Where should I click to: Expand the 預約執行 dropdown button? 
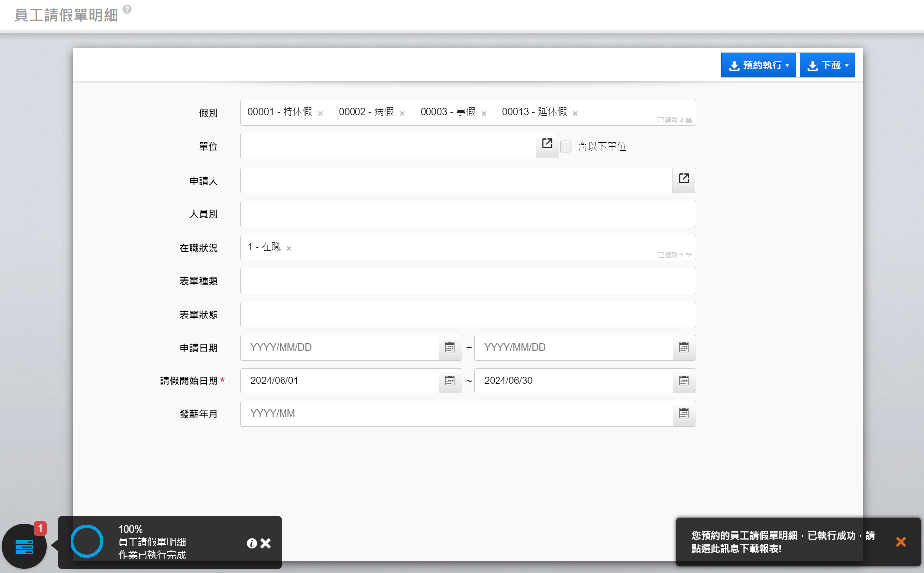(x=758, y=65)
